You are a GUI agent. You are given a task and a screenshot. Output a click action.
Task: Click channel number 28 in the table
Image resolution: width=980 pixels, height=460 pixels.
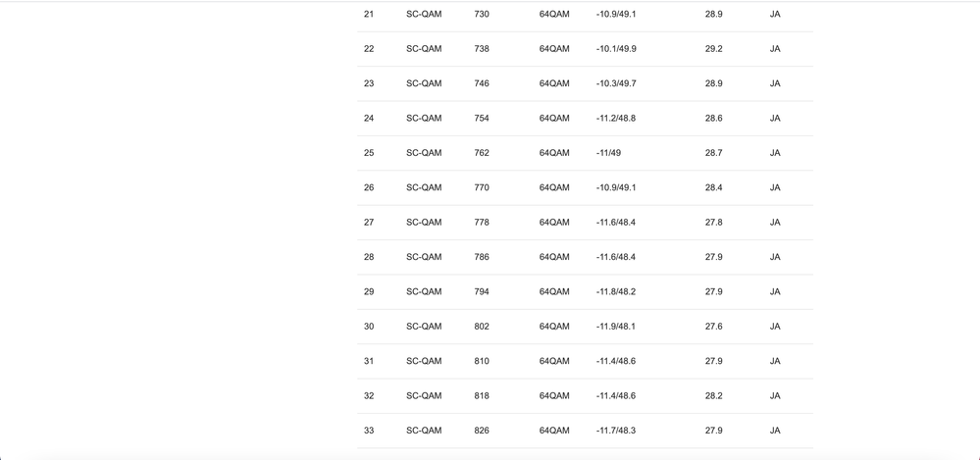pyautogui.click(x=369, y=257)
